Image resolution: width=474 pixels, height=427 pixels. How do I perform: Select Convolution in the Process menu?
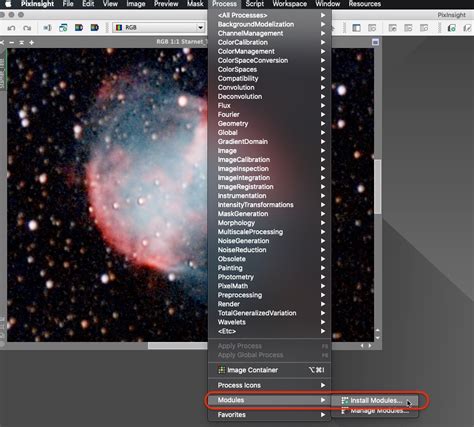click(x=269, y=87)
